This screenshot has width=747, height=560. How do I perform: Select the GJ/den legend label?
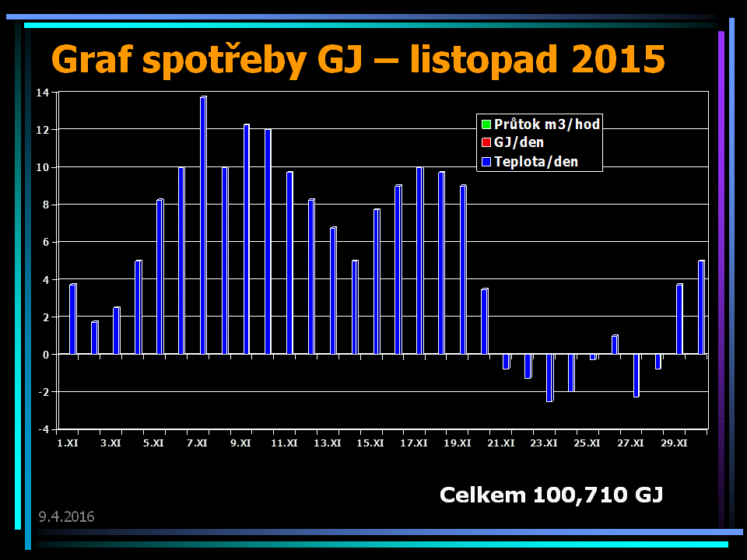519,143
